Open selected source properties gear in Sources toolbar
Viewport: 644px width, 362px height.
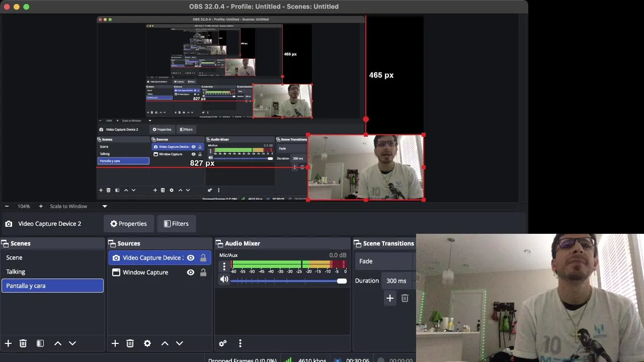tap(147, 343)
